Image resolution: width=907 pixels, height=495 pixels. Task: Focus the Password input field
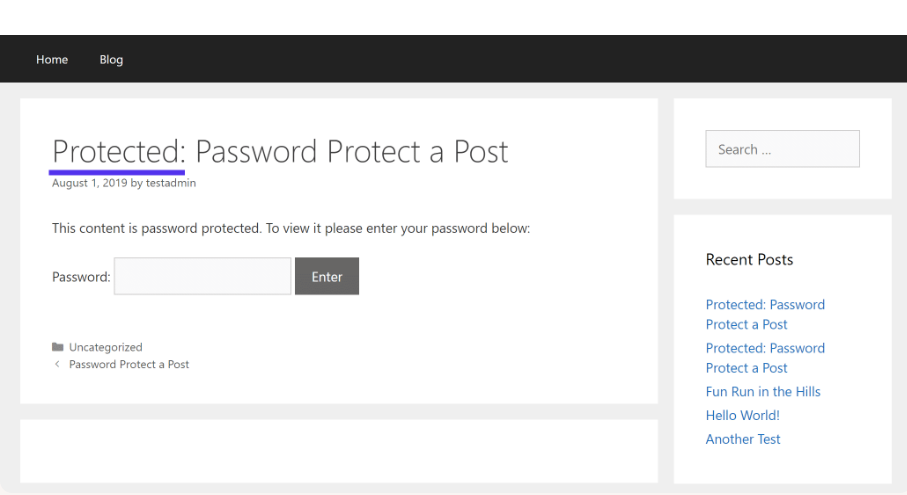[x=202, y=276]
